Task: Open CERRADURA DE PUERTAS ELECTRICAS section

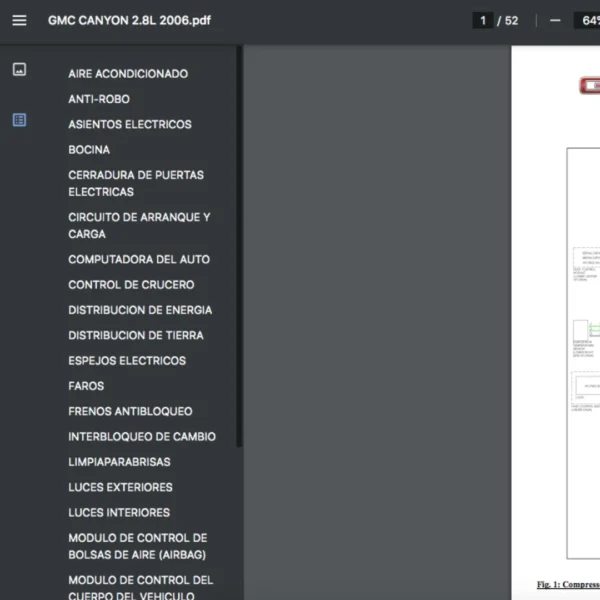Action: click(136, 183)
